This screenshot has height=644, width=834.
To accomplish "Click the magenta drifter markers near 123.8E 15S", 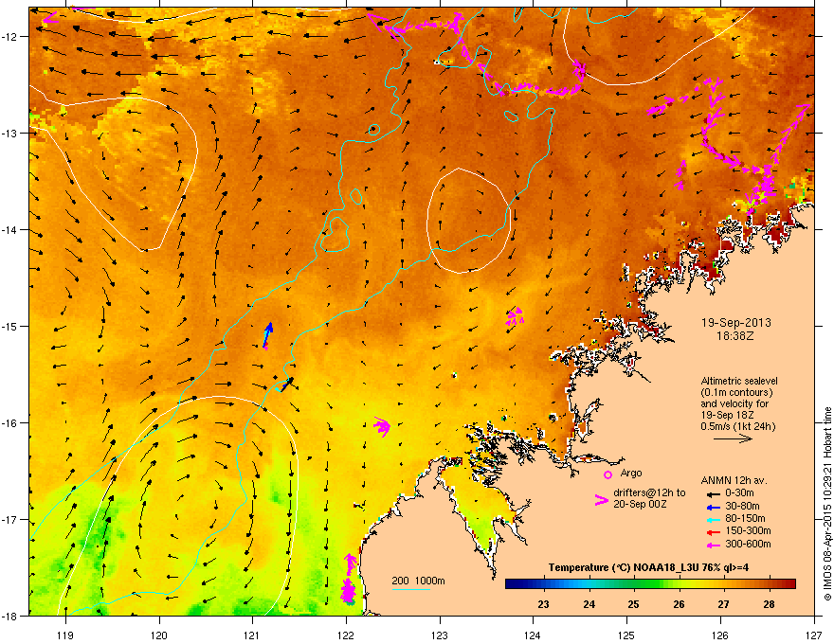I will (x=515, y=316).
